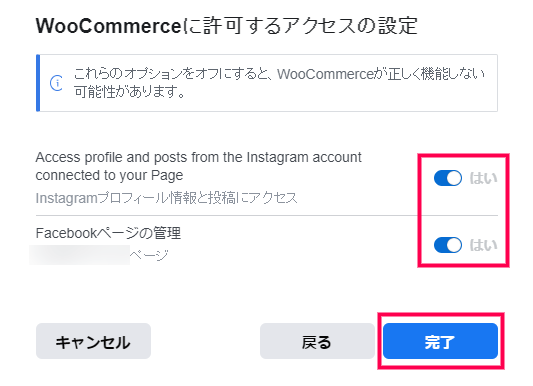Select the WooCommerceに許可するアクセスの設定 heading
533x386 pixels.
(227, 26)
